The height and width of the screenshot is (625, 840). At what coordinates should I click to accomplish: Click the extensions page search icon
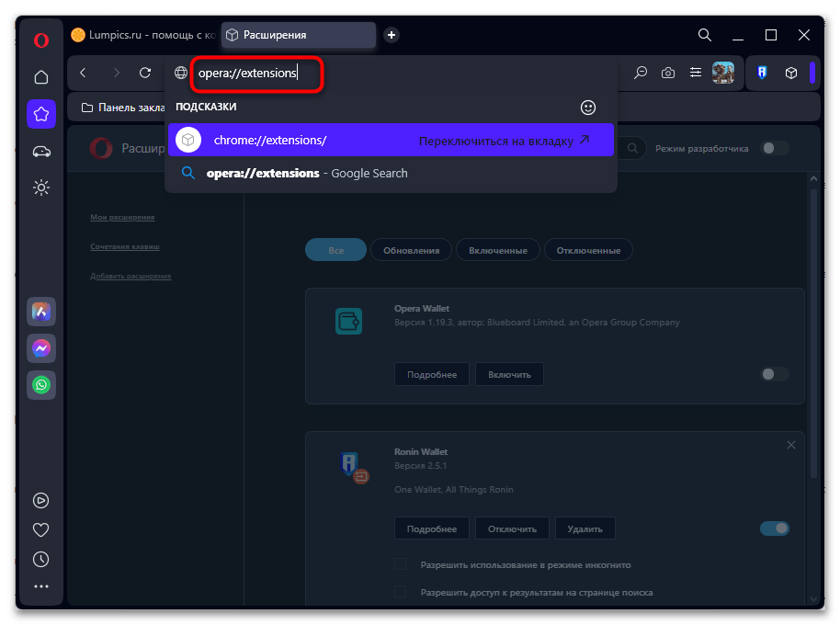pos(632,148)
